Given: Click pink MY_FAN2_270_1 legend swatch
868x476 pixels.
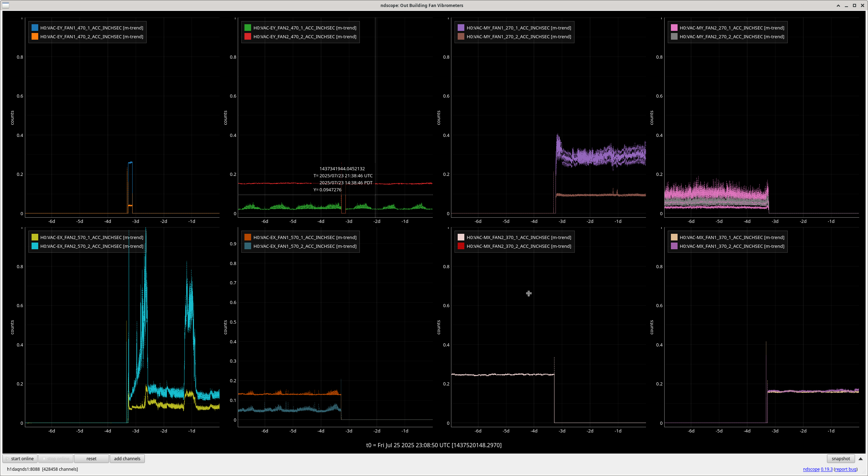Looking at the screenshot, I should (x=674, y=28).
